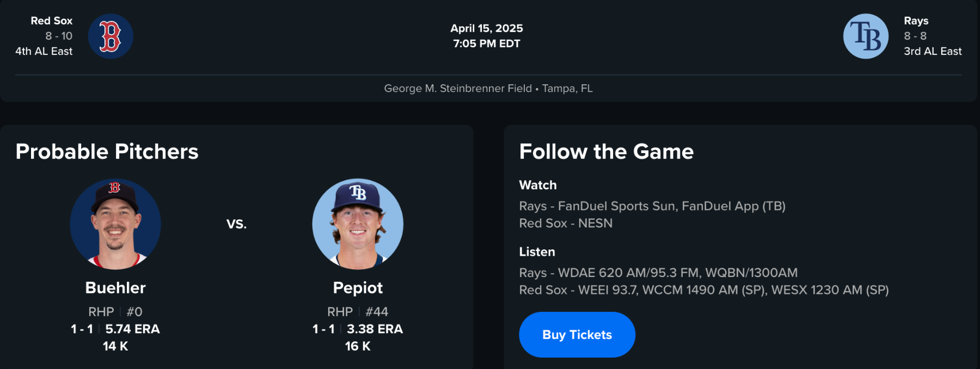Open Buehler's player headshot
This screenshot has height=369, width=980.
tap(115, 224)
